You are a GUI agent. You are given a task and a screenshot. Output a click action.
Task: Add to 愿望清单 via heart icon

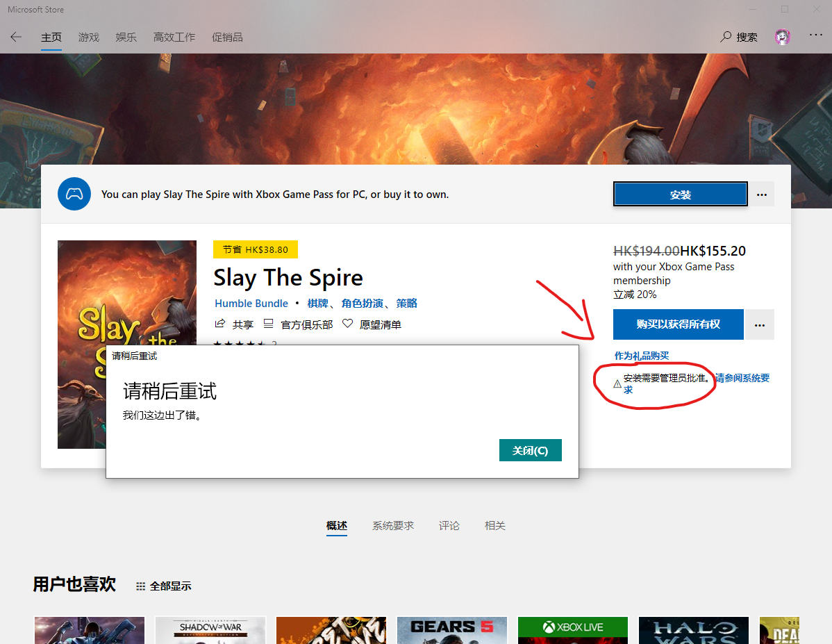[347, 323]
